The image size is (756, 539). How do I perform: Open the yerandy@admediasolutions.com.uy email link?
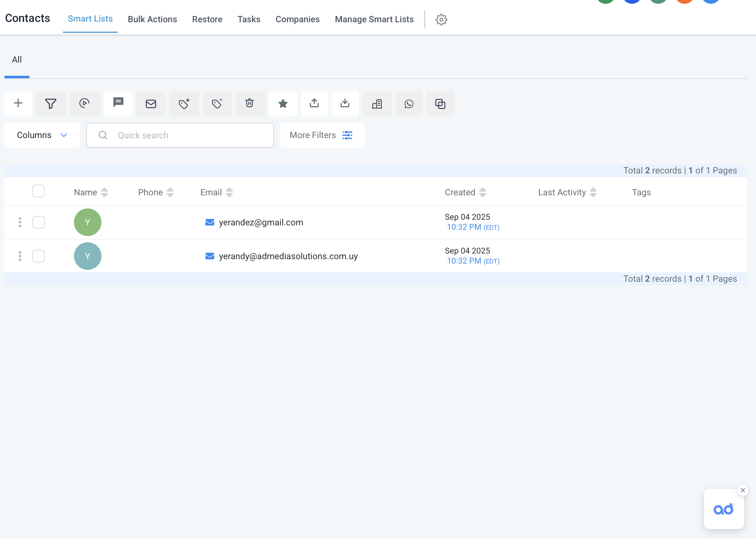(x=288, y=256)
